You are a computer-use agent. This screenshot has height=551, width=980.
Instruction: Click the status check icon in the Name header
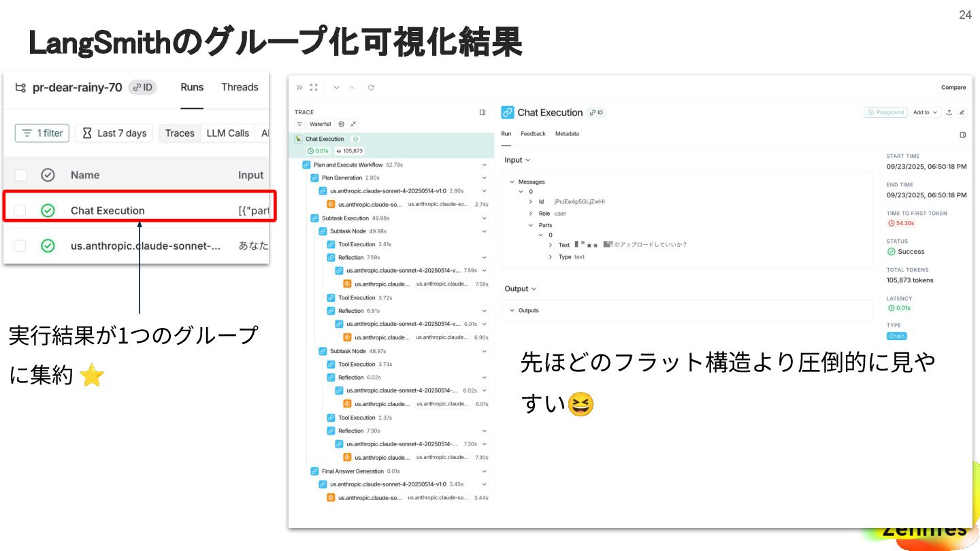(48, 175)
